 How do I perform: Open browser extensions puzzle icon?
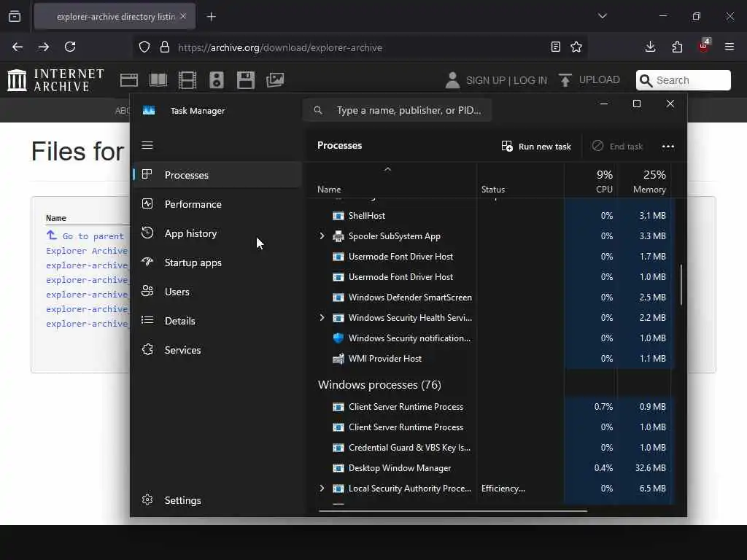(x=677, y=47)
